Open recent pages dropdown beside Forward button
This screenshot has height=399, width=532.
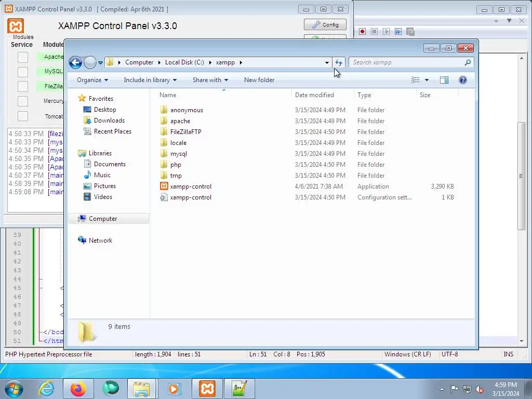point(100,63)
